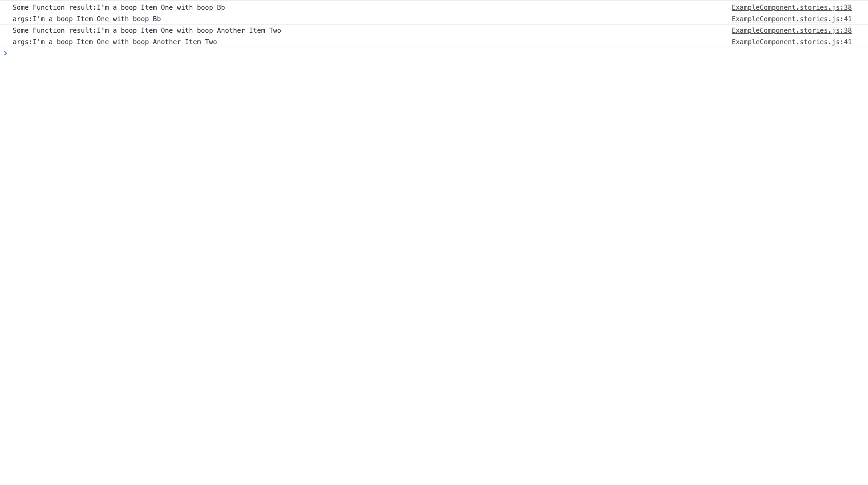
Task: Open ExampleComponent.stories.js:41 from the second log
Action: (791, 19)
